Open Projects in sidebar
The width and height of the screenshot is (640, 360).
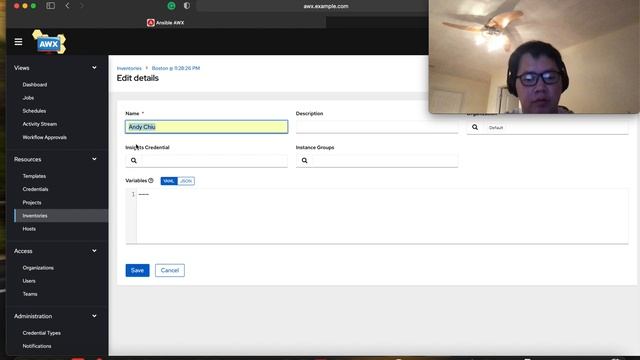(32, 202)
